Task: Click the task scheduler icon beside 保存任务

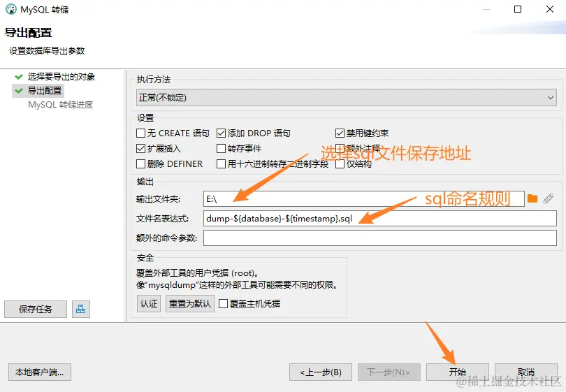Action: pos(81,309)
